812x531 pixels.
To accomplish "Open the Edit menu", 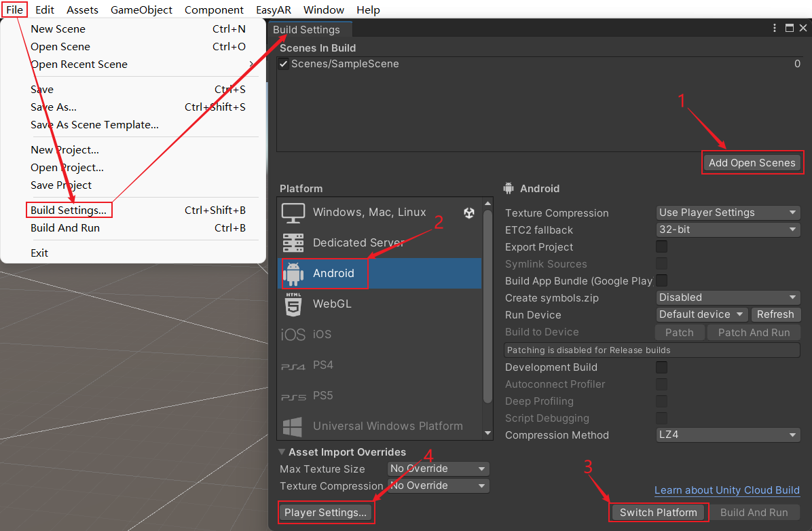I will (x=45, y=10).
